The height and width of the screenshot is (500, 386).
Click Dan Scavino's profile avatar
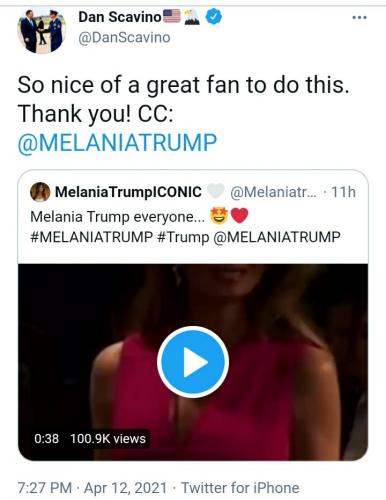pos(42,30)
